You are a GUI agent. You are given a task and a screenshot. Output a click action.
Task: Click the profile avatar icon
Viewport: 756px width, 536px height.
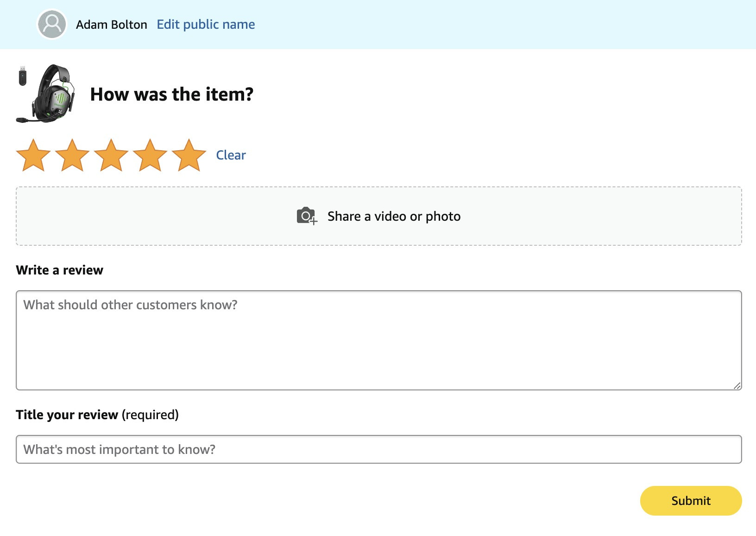[52, 25]
